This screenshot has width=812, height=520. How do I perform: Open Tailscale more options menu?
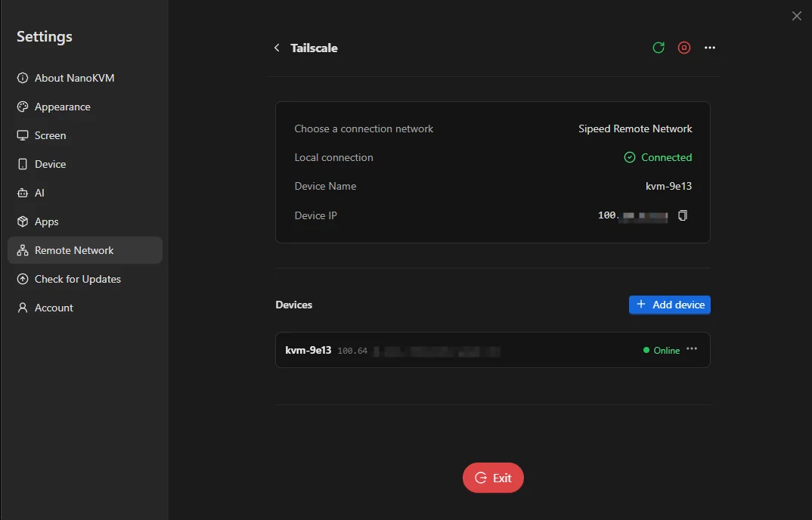click(709, 48)
